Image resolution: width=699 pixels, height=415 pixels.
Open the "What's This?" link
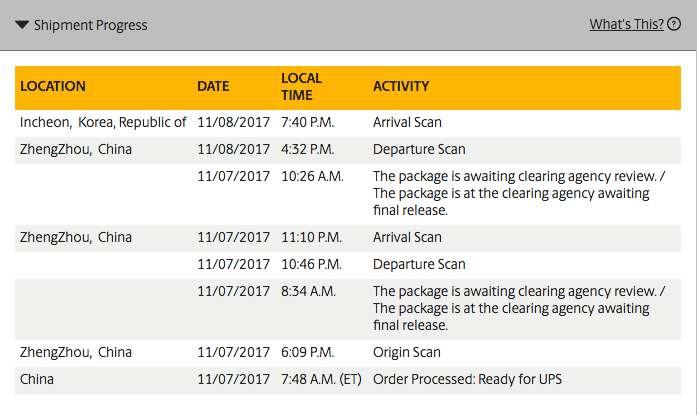point(626,25)
